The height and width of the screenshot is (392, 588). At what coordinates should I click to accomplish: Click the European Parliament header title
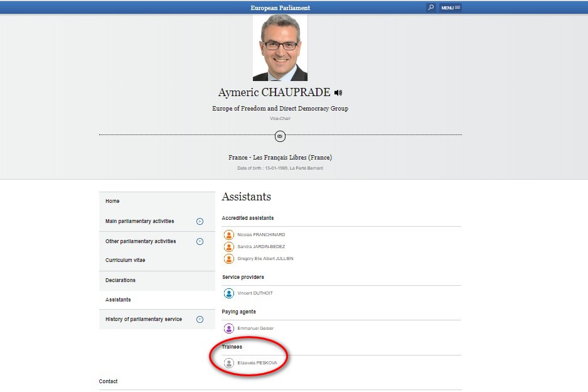280,8
